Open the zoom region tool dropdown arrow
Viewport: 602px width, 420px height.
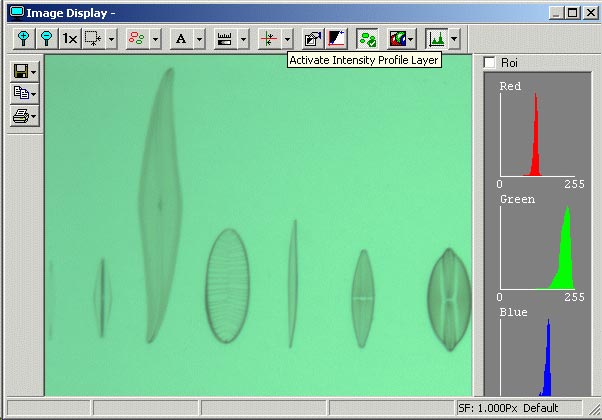tap(111, 39)
